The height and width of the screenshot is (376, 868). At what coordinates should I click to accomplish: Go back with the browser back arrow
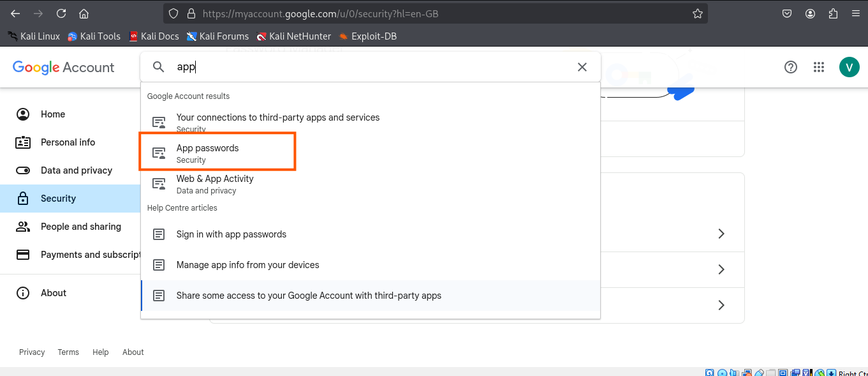tap(15, 13)
